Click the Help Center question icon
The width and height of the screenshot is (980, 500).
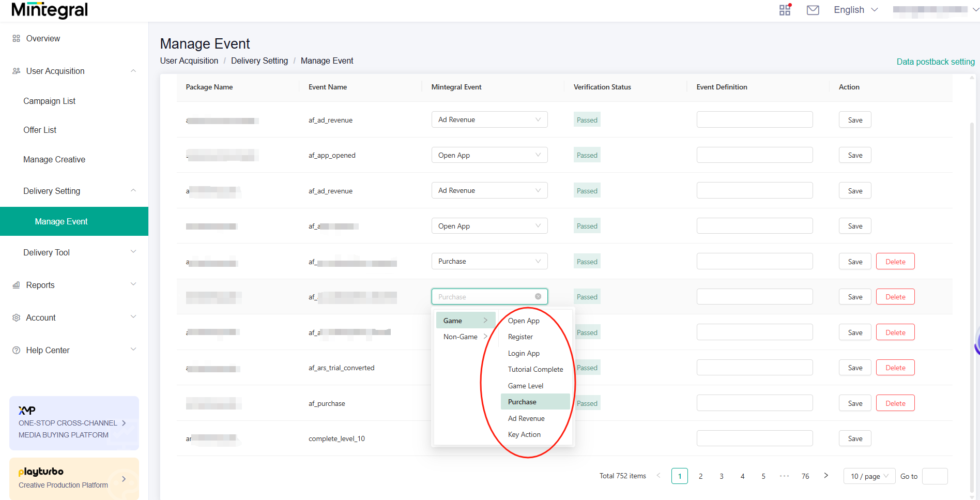click(16, 350)
